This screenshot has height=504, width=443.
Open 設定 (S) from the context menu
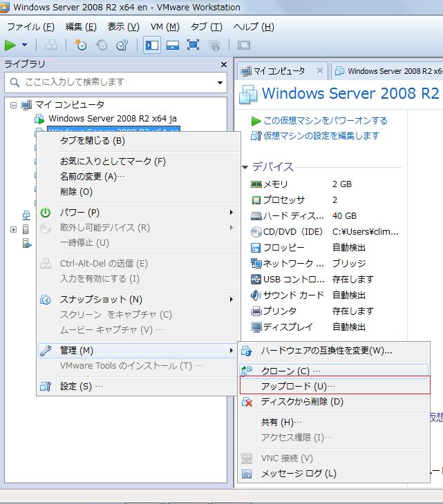pyautogui.click(x=138, y=387)
